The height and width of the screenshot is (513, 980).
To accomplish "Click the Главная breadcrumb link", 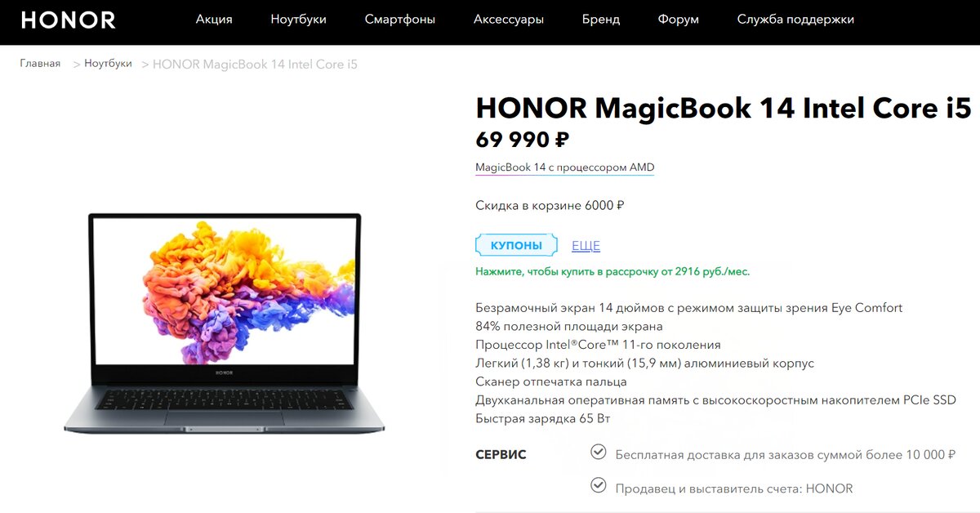I will [40, 64].
